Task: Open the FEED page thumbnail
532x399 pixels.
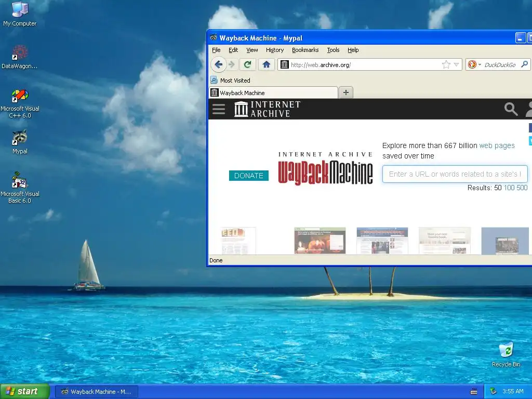Action: tap(238, 241)
